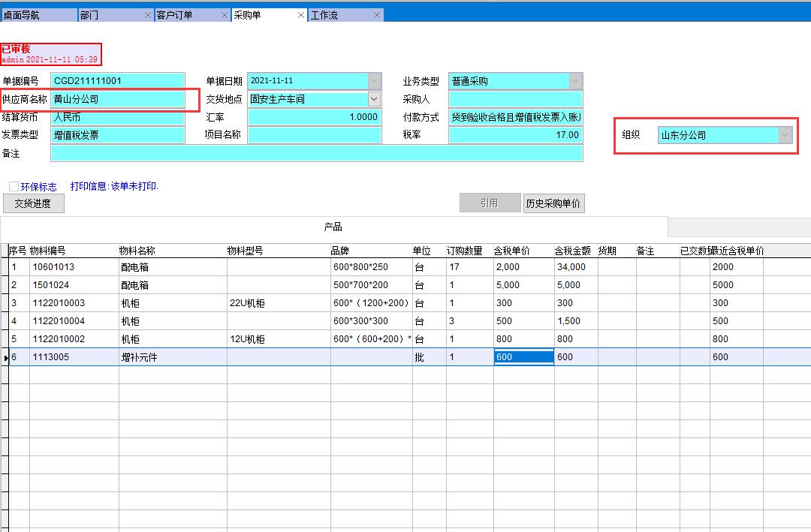Open the 组织 dropdown showing 山东分公司
This screenshot has width=811, height=532.
[785, 135]
